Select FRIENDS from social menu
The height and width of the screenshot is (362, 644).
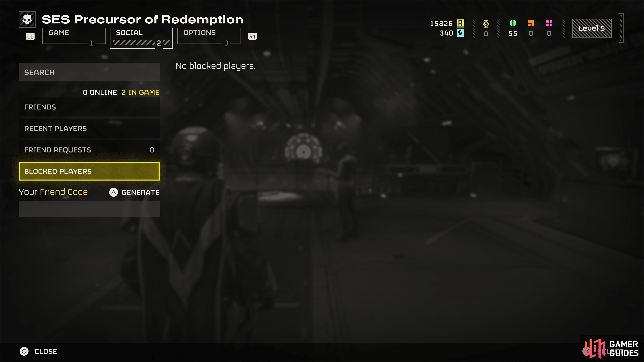click(x=39, y=107)
